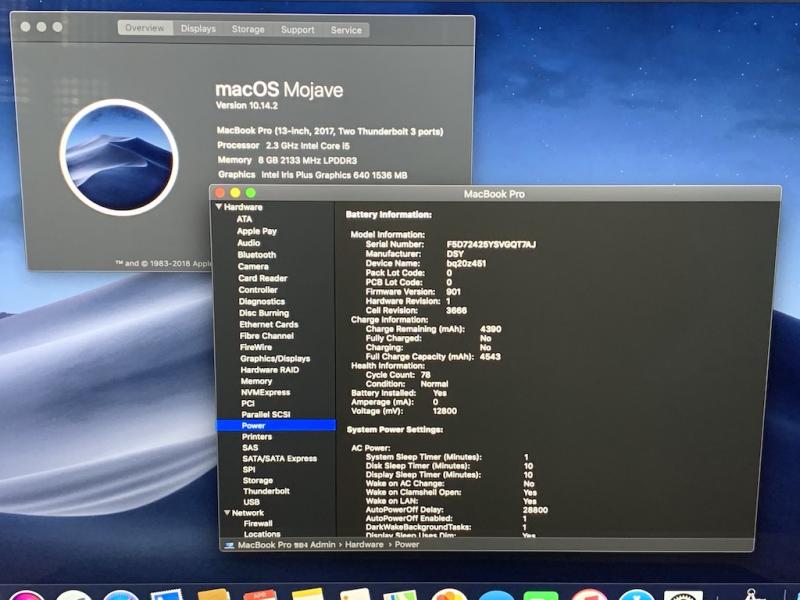Select Printers in the sidebar
Screen dimensions: 800x600
257,437
